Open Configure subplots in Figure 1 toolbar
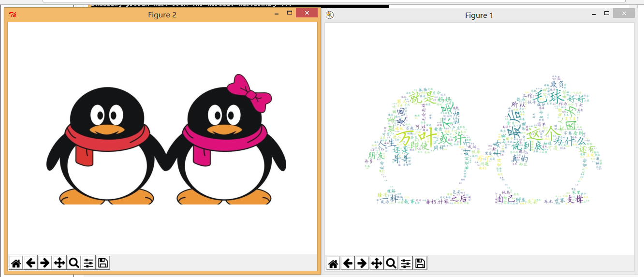 click(x=406, y=263)
